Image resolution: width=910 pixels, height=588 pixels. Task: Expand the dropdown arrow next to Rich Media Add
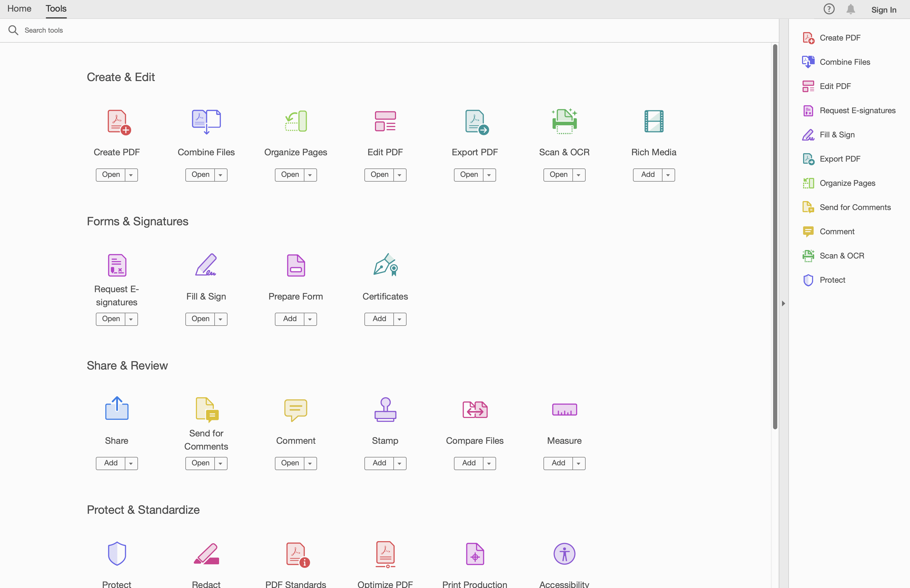tap(668, 175)
